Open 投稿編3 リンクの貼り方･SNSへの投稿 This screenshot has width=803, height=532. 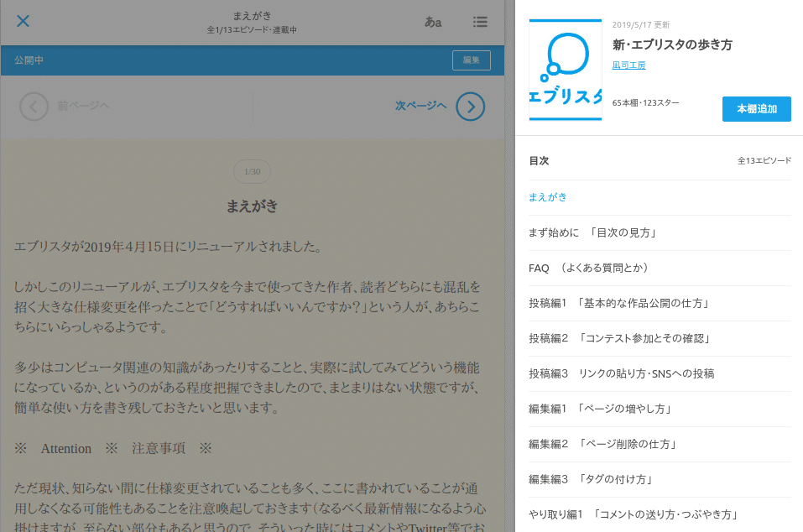point(660,374)
